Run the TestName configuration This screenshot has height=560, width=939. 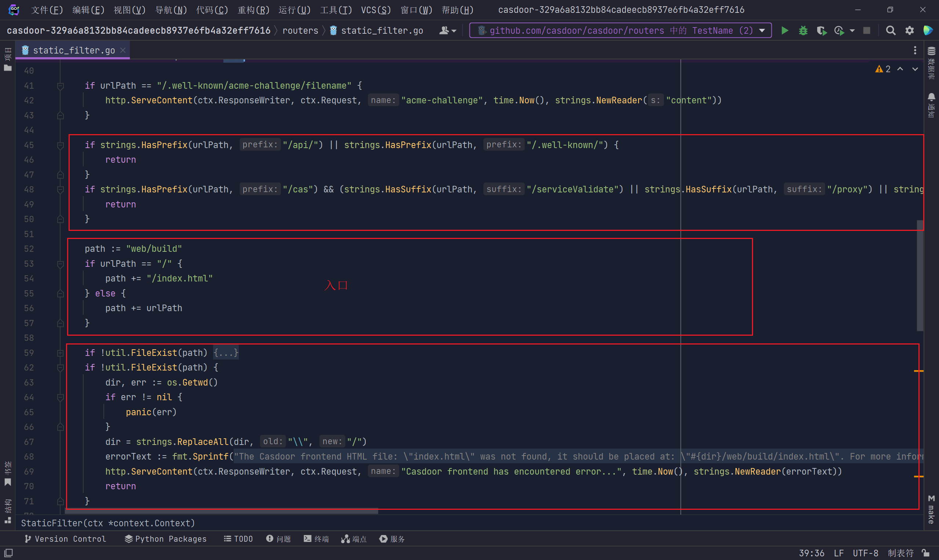click(785, 30)
